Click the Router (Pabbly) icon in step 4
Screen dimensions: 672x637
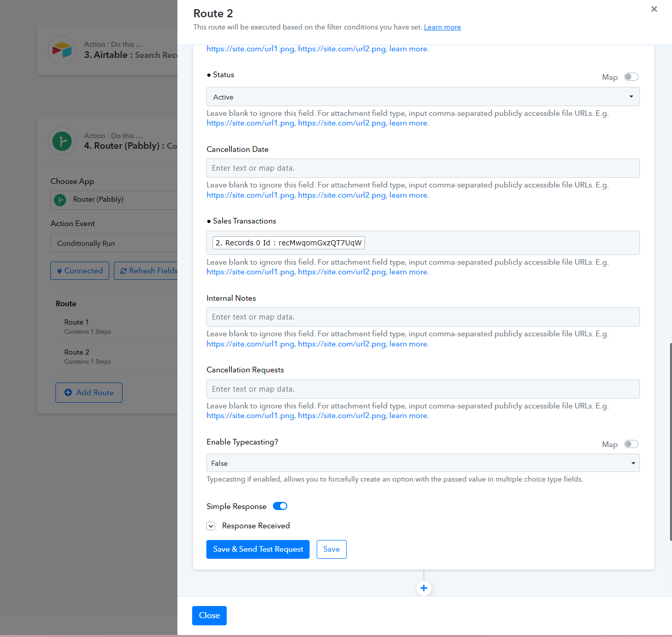(x=62, y=141)
